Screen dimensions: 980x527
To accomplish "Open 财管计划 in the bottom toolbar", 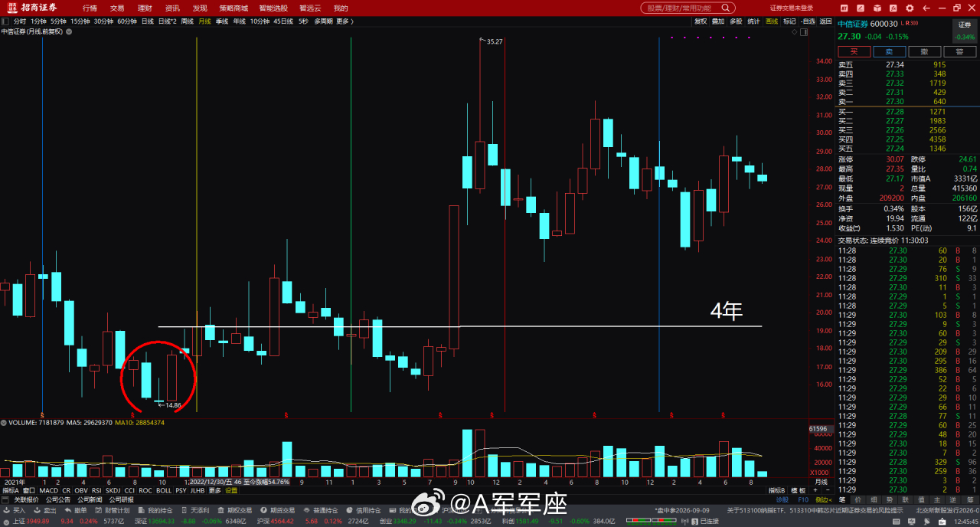I will [x=113, y=510].
